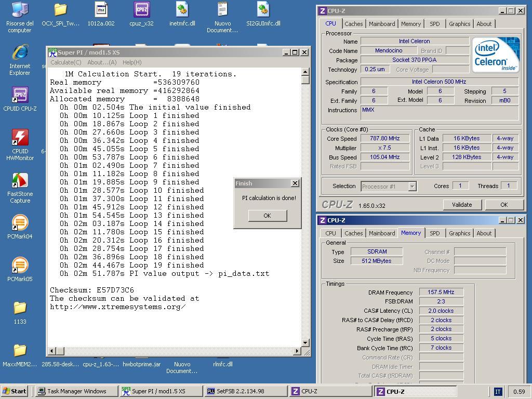Open About tab in the upper CPU-Z window

coord(484,24)
